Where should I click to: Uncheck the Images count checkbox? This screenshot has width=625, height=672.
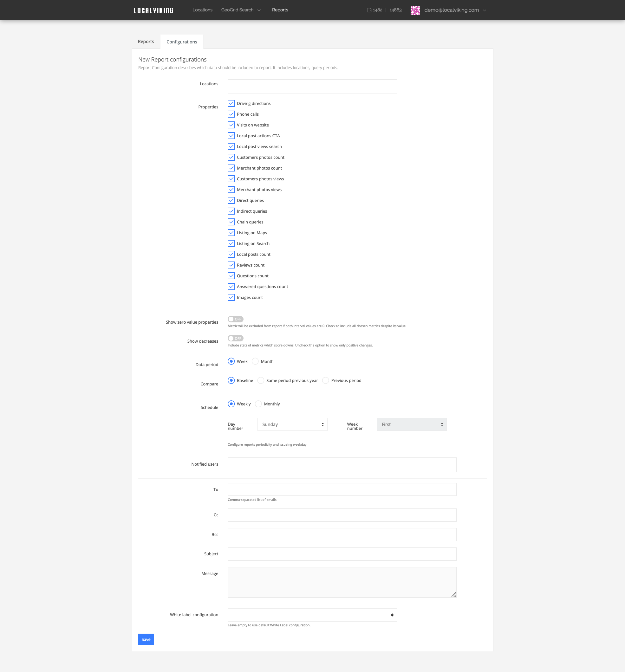tap(231, 297)
